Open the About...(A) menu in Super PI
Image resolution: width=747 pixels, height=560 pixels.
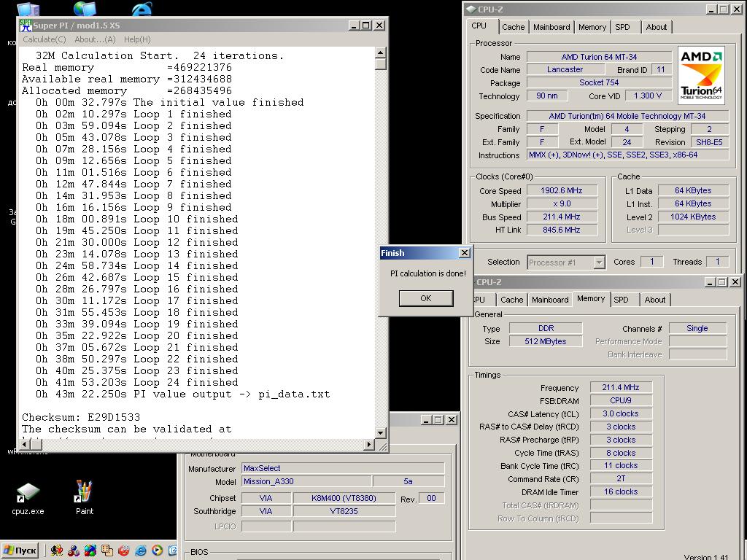click(x=95, y=39)
